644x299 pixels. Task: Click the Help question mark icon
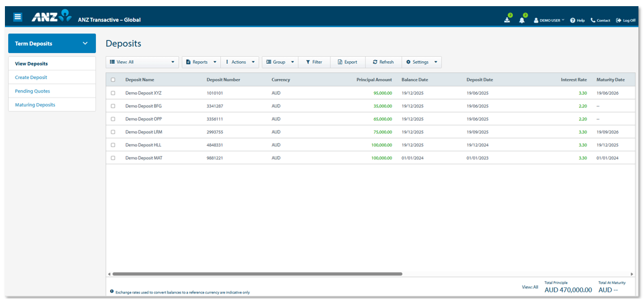(573, 20)
